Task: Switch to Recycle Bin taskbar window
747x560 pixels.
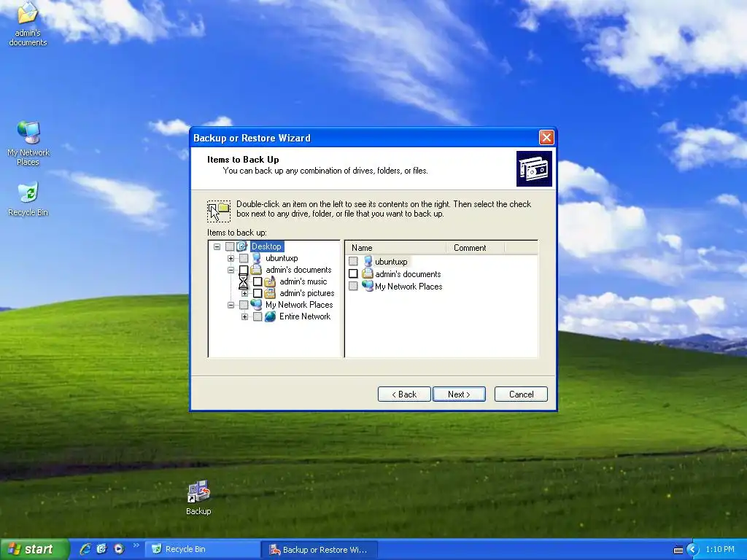Action: 202,549
